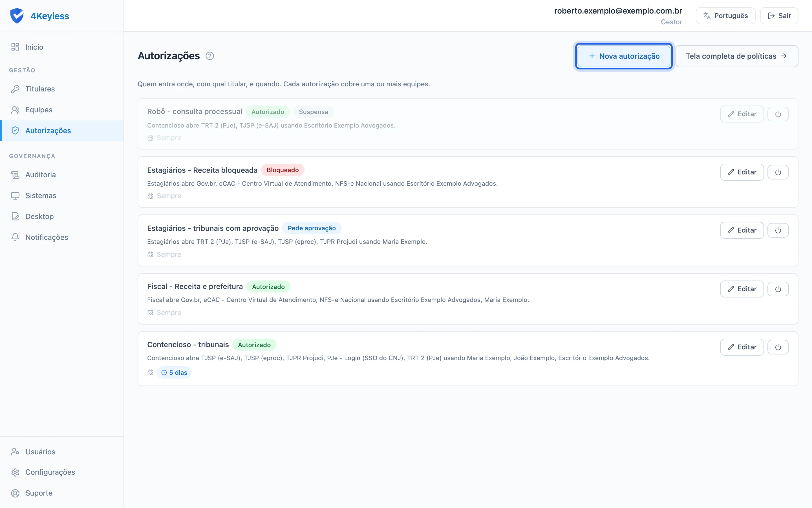
Task: Click Autorizado badge on Contencioso card
Action: 254,345
